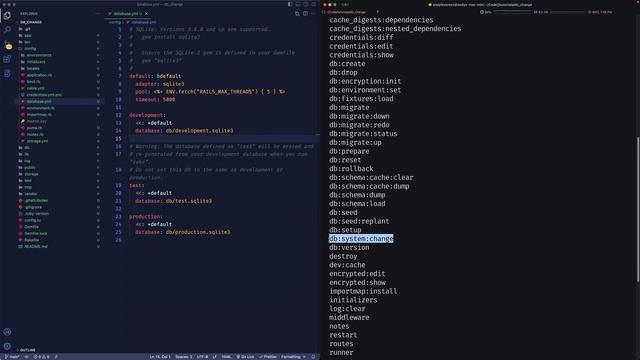640x360 pixels.
Task: Click Go Live in the status bar
Action: pyautogui.click(x=245, y=357)
